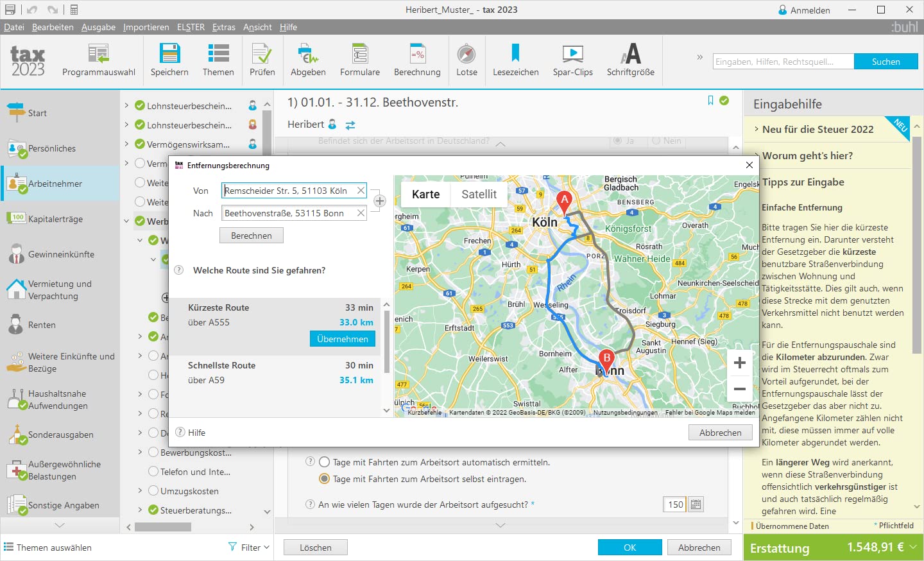Screen dimensions: 924x561
Task: Open the Filter dropdown
Action: point(249,548)
